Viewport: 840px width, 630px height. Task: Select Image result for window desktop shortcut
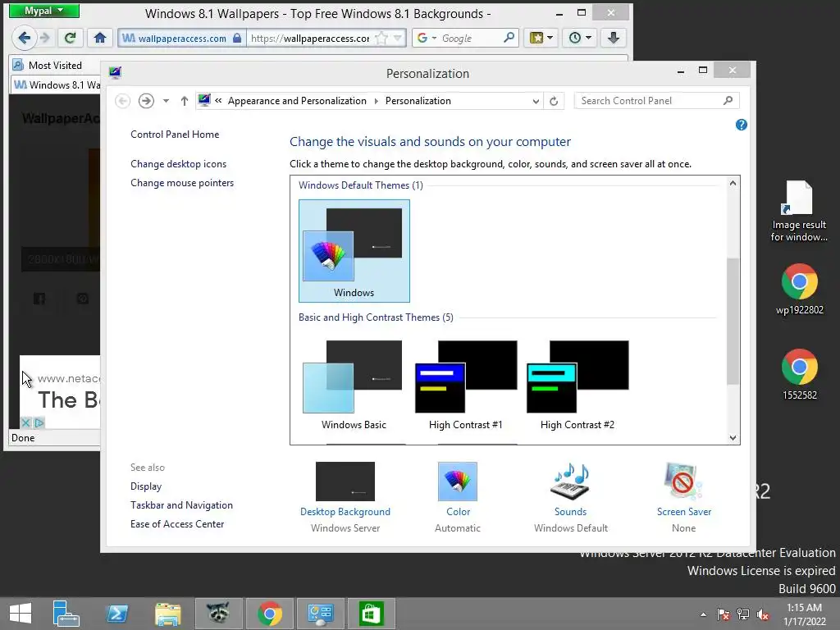799,211
